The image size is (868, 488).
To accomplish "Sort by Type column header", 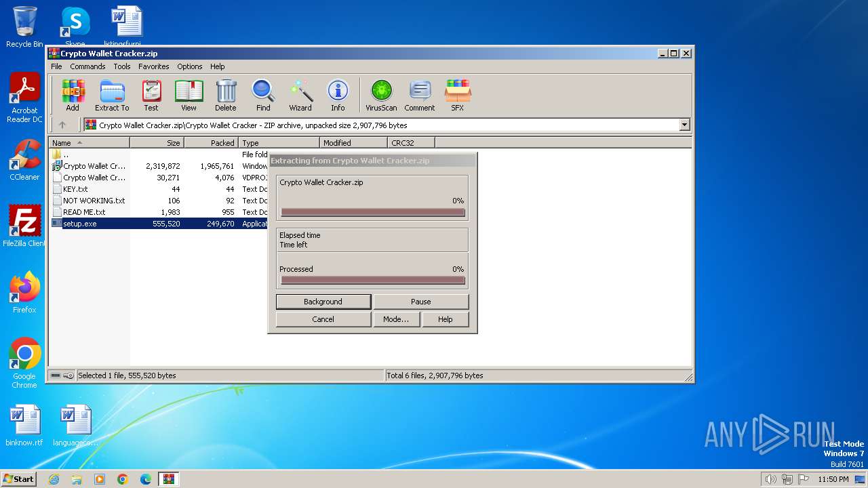I will point(279,143).
